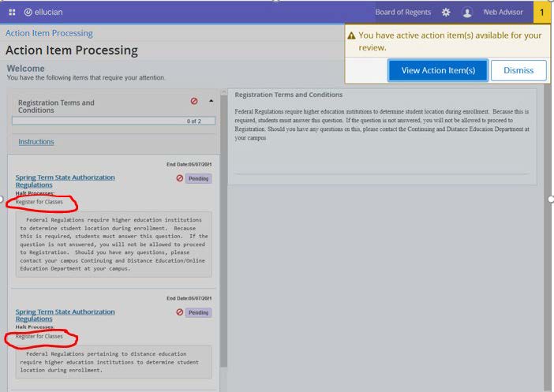Collapse the Registration Terms and Conditions group
The width and height of the screenshot is (554, 392).
tap(211, 101)
